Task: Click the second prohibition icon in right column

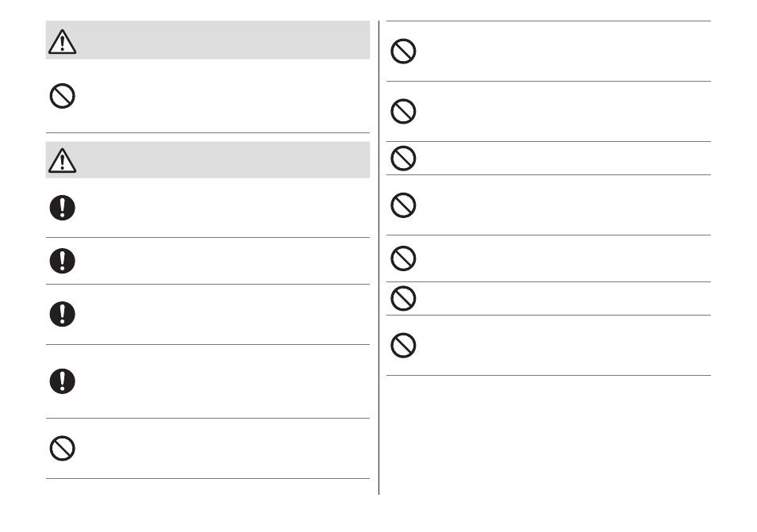Action: point(403,112)
